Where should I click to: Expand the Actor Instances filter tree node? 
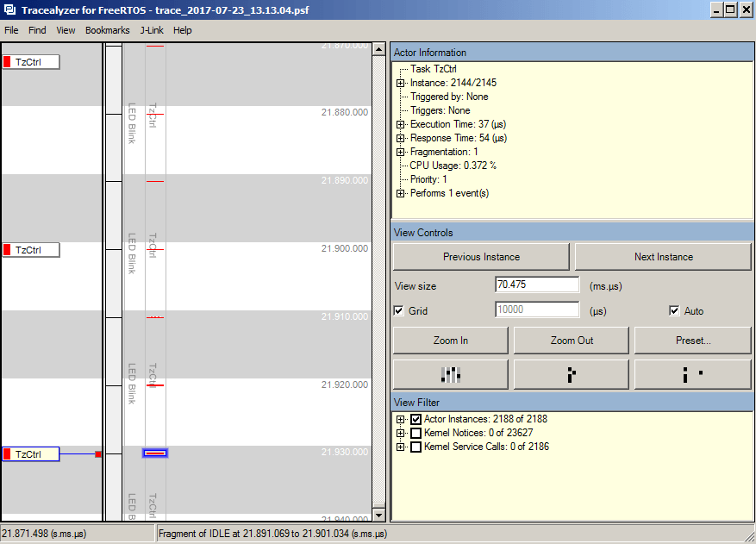click(x=400, y=419)
